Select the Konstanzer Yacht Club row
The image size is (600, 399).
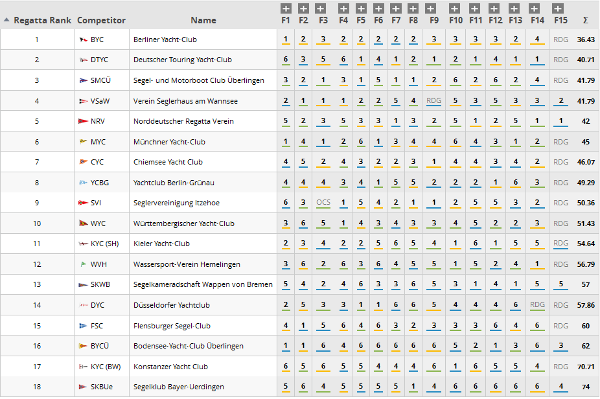[300, 366]
